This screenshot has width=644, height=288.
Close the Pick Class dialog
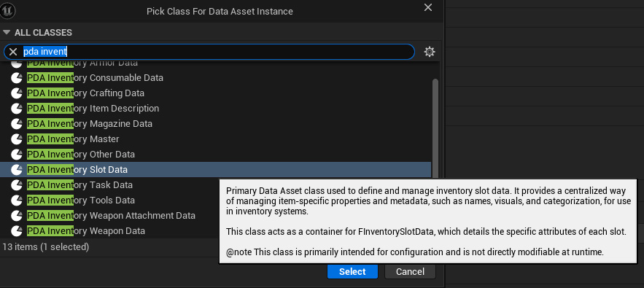click(428, 8)
